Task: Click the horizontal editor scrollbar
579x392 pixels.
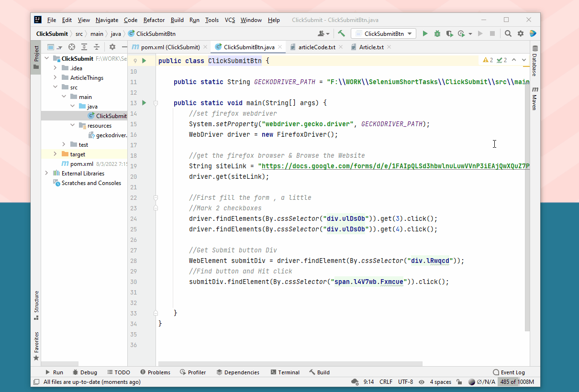Action: coord(290,364)
